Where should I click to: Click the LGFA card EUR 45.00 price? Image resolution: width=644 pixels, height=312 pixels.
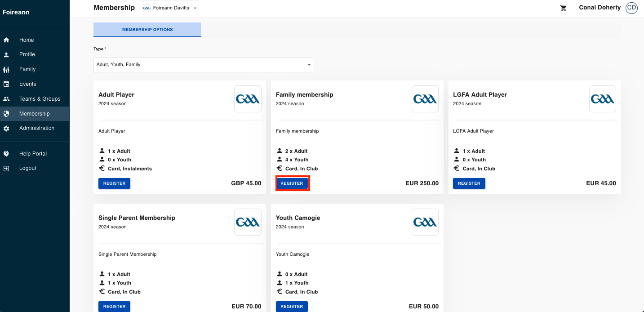click(601, 183)
